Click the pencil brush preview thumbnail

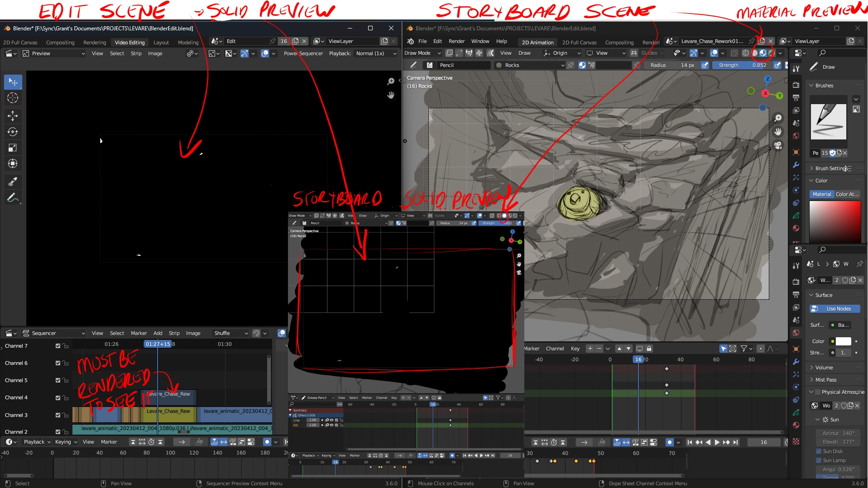tap(829, 122)
